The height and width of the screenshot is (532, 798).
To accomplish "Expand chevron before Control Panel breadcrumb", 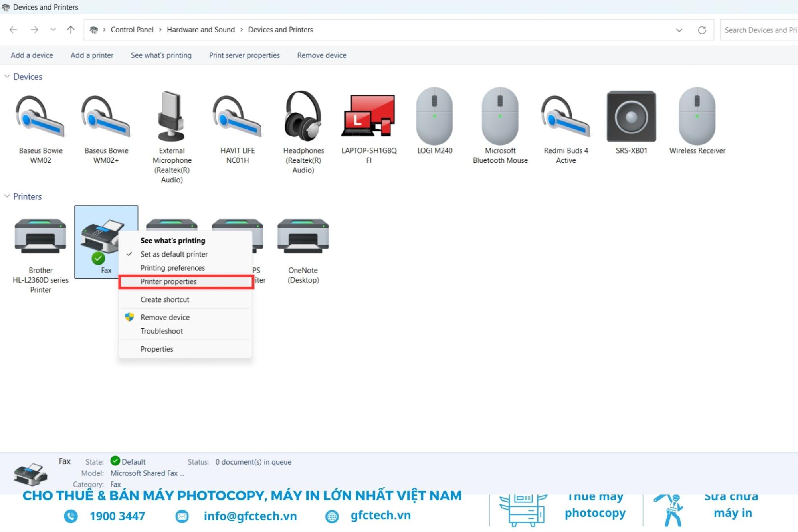I will click(x=104, y=30).
